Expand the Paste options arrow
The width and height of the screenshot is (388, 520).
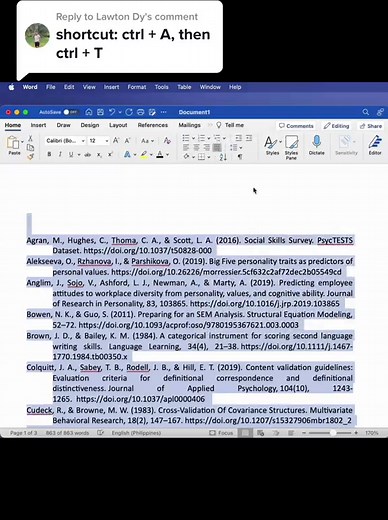[22, 142]
